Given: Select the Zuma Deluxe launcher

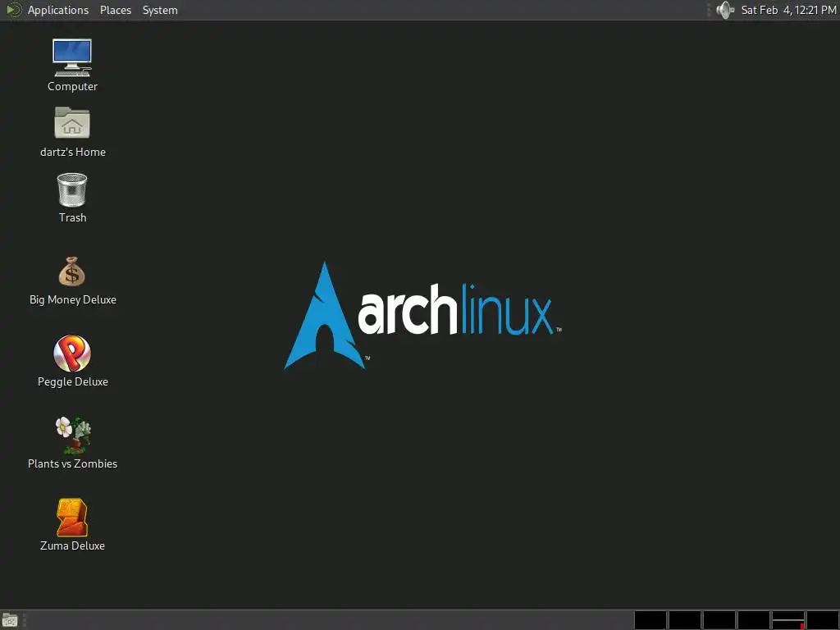Looking at the screenshot, I should (72, 525).
